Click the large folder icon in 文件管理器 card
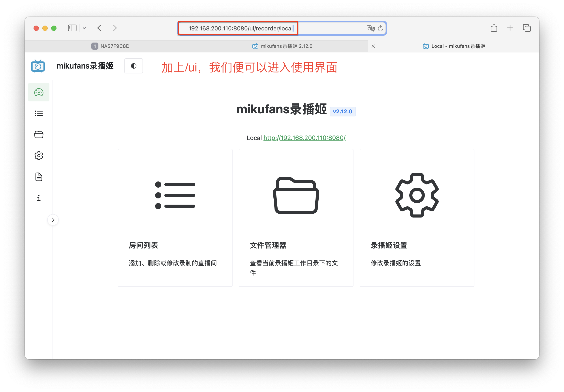 pyautogui.click(x=296, y=195)
